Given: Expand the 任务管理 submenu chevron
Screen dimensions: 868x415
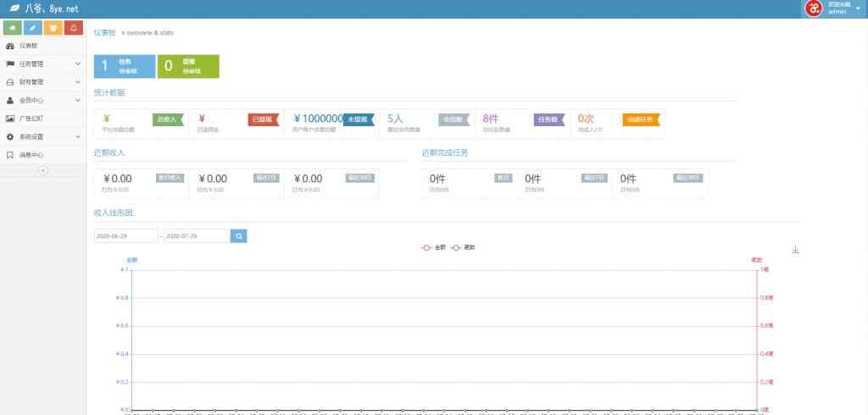Looking at the screenshot, I should (x=77, y=64).
